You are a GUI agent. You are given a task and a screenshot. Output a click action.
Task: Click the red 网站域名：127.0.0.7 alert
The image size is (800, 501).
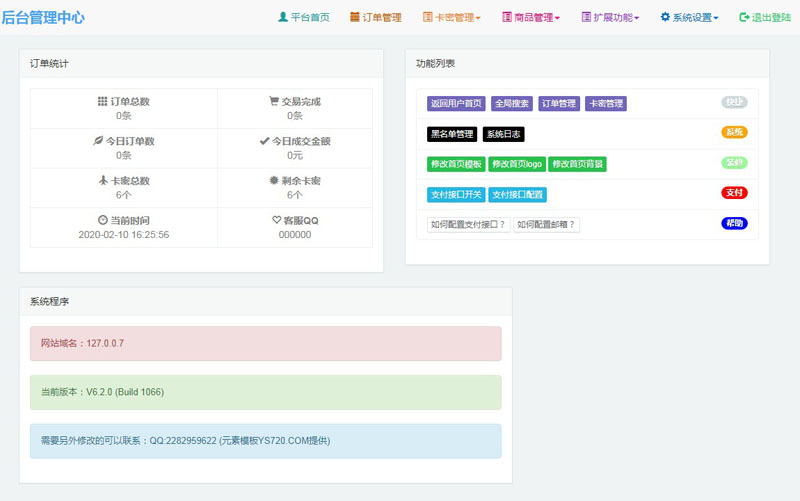[266, 344]
